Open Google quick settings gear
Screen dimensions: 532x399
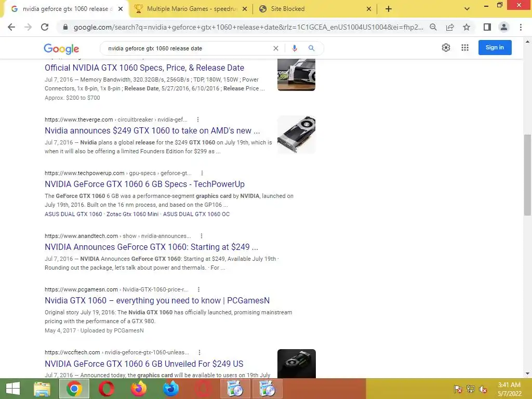point(446,47)
